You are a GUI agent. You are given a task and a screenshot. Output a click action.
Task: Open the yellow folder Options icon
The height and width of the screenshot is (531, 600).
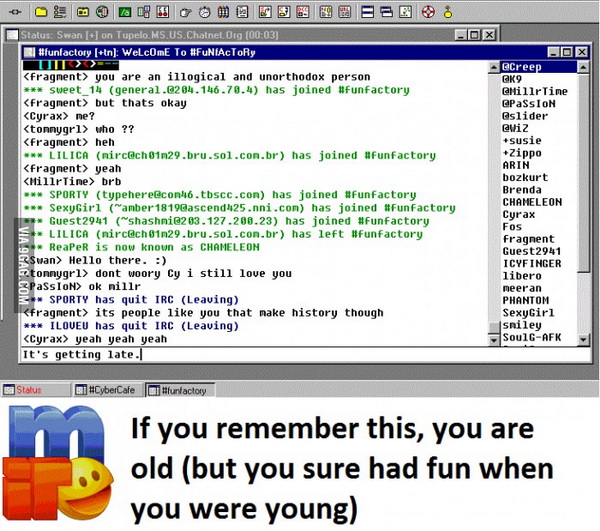pyautogui.click(x=39, y=11)
